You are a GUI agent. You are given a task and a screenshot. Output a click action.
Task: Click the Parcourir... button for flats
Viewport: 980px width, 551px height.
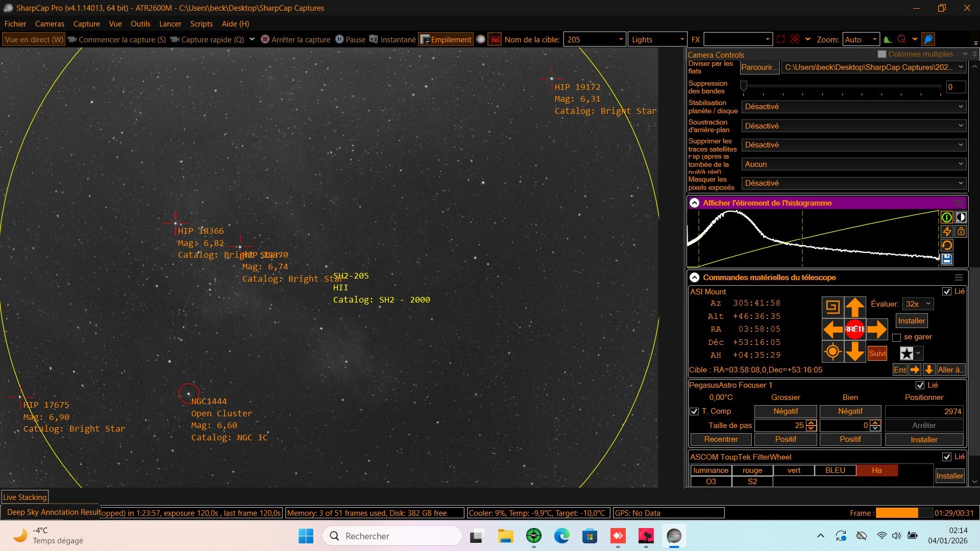point(760,67)
